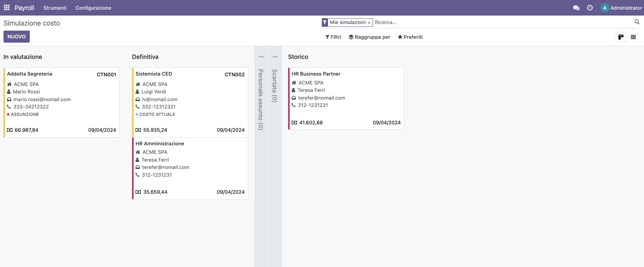Click the Storico column header
Screen dimensions: 644x267
point(298,57)
